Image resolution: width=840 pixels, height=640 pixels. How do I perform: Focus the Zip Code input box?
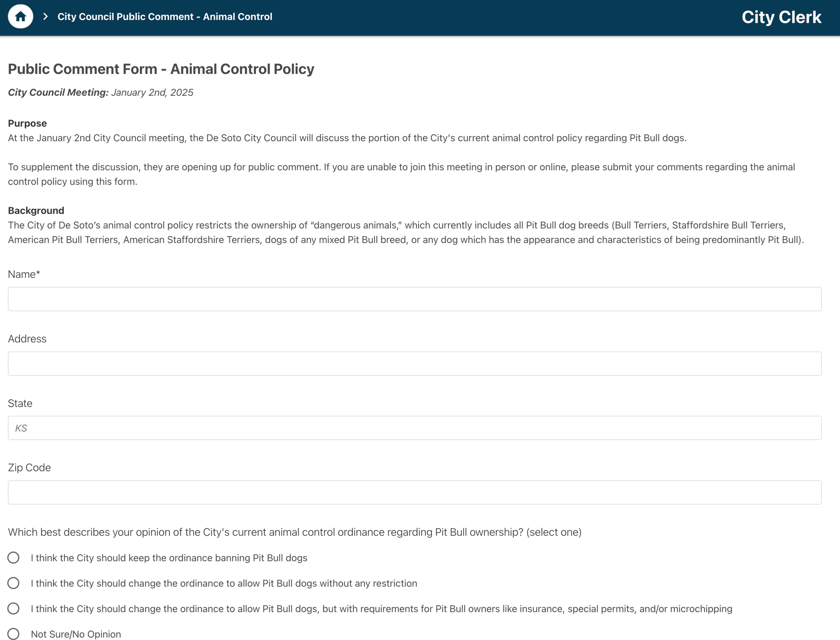[414, 492]
